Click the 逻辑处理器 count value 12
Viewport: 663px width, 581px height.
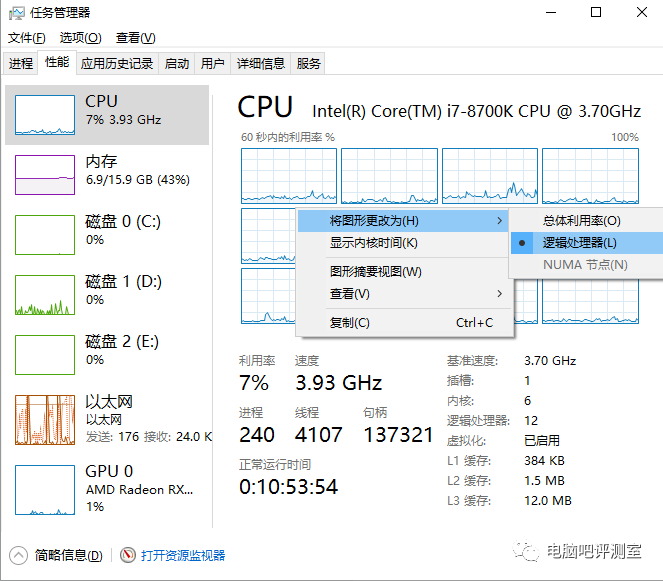(x=531, y=421)
